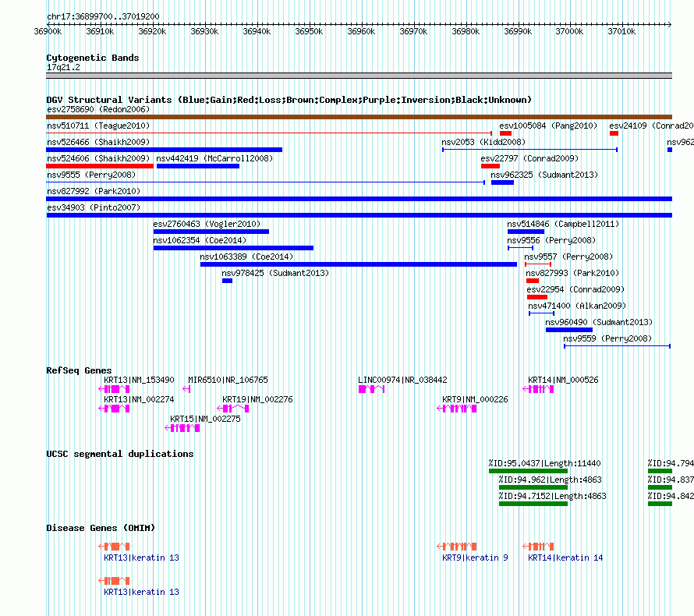Click the nsv2053 (Kidd2008) variant label
Screen dimensions: 694x616
483,142
